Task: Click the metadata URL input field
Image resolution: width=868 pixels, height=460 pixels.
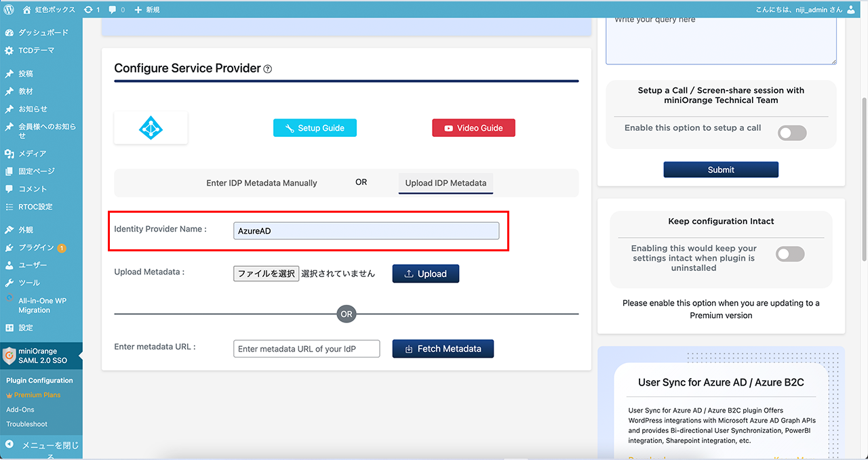Action: click(x=307, y=349)
